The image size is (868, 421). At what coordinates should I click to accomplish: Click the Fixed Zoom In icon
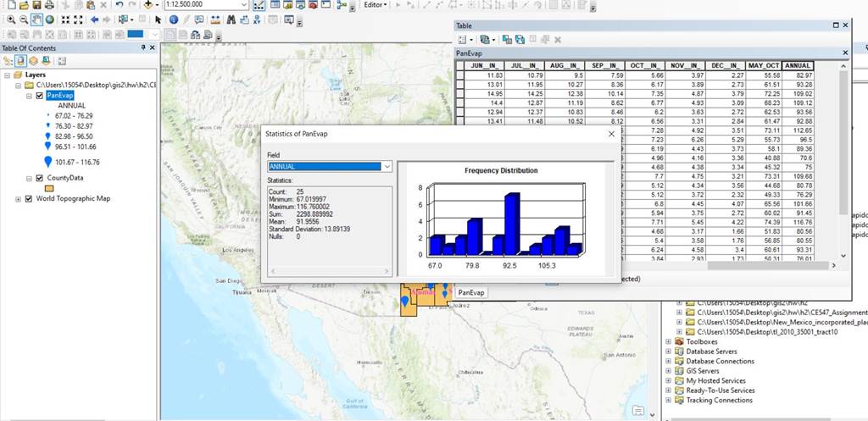[x=65, y=19]
